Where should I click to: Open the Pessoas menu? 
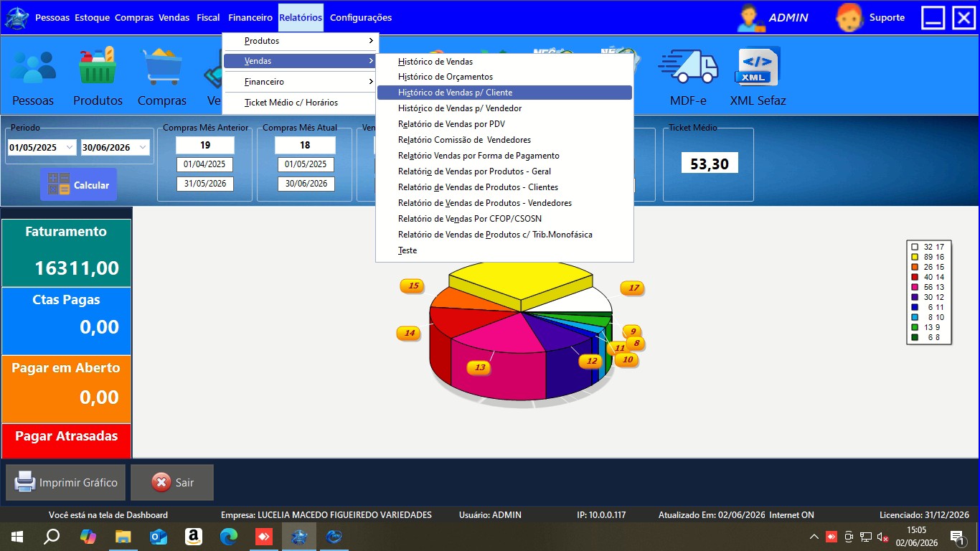(53, 17)
